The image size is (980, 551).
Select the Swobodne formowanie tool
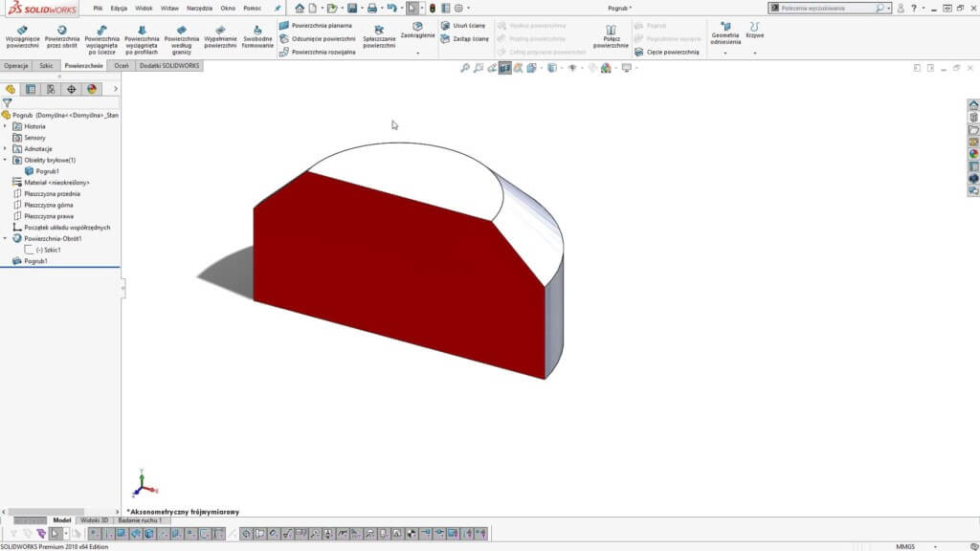257,37
